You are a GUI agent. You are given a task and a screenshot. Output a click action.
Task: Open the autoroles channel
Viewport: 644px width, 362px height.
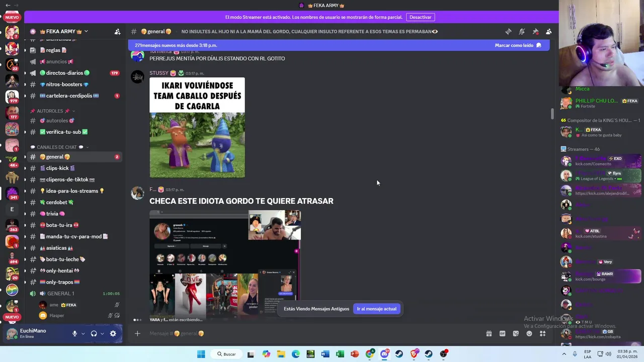74,121
